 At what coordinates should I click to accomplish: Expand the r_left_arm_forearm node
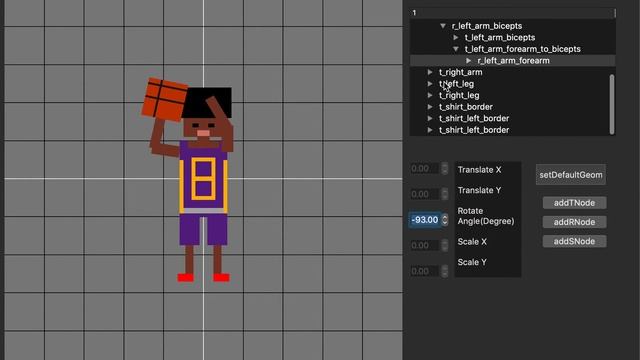[x=469, y=60]
